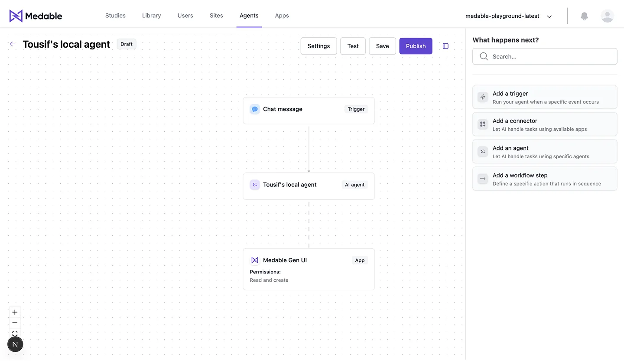Open the medable-playground-latest environment dropdown
624x364 pixels.
coord(509,16)
